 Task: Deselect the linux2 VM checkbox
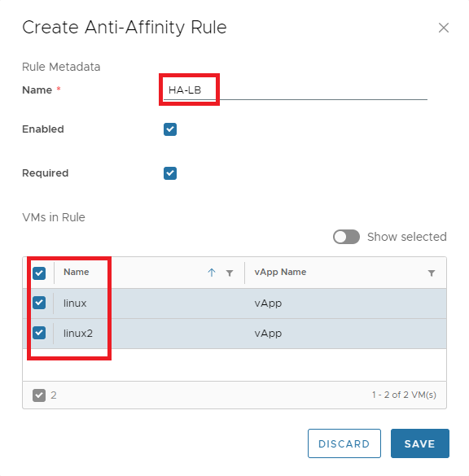coord(39,333)
